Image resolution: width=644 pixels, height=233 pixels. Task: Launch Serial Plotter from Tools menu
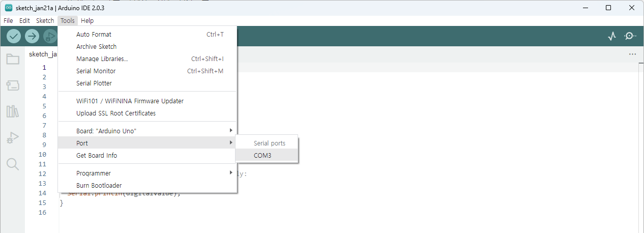[148, 83]
